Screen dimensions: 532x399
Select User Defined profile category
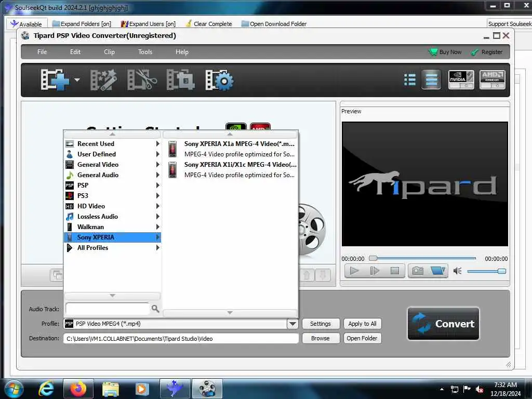tap(112, 154)
